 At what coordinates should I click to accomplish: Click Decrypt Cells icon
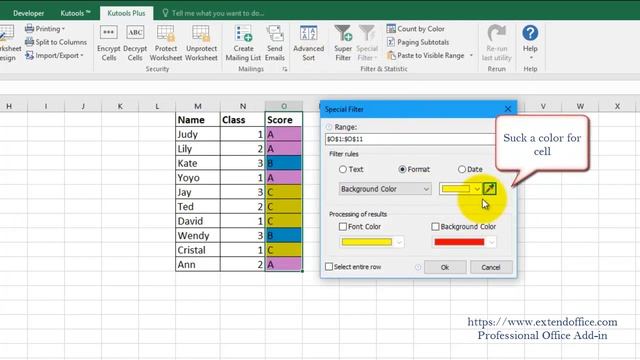(x=135, y=33)
